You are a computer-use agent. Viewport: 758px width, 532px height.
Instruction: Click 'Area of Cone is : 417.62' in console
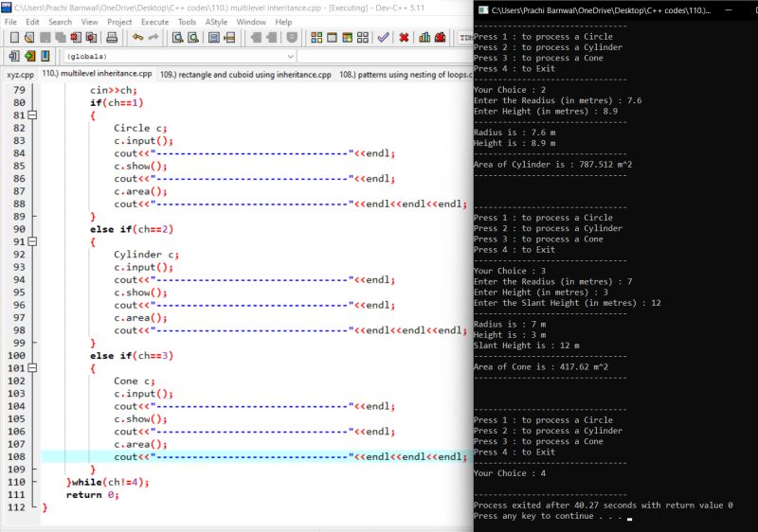pos(541,367)
